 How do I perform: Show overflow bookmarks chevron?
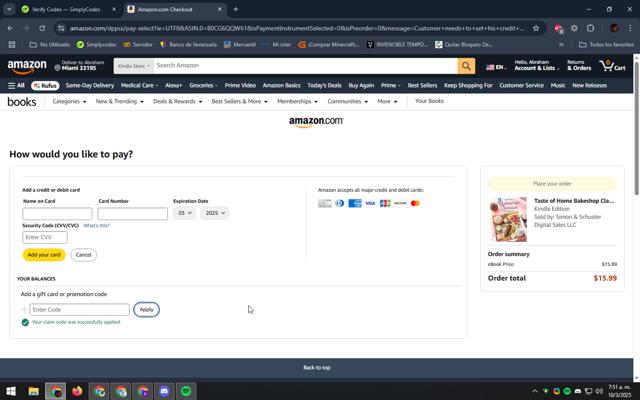tap(561, 44)
